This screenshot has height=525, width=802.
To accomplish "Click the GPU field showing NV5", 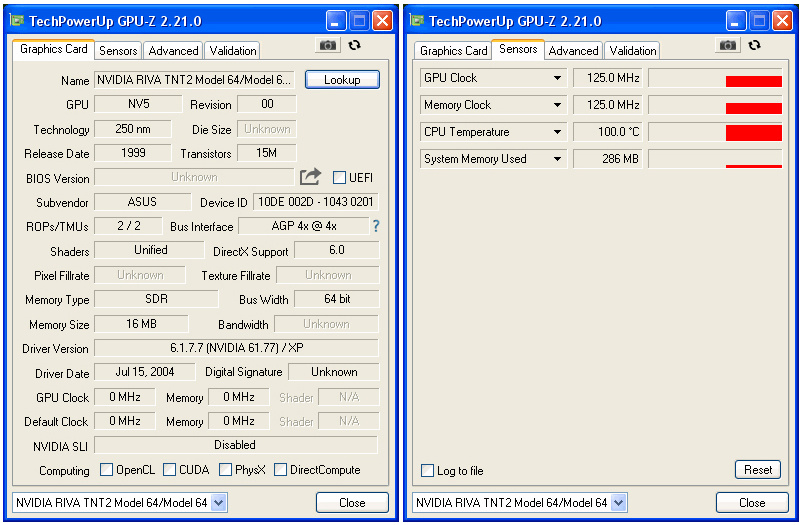I will (x=139, y=104).
